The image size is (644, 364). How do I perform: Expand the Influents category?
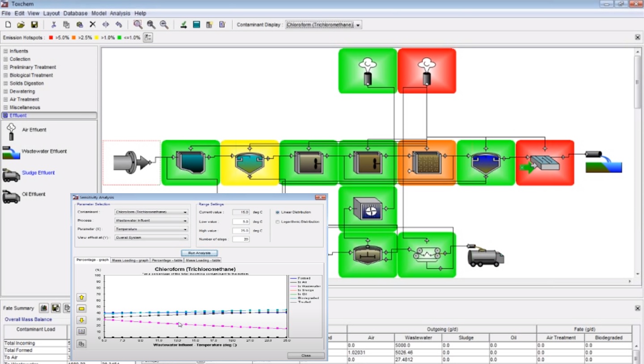5,51
